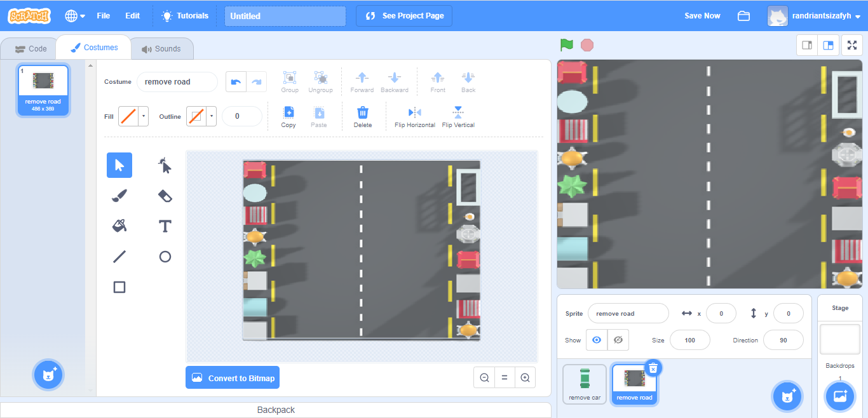The width and height of the screenshot is (868, 418).
Task: Zoom out the paint canvas
Action: (484, 377)
